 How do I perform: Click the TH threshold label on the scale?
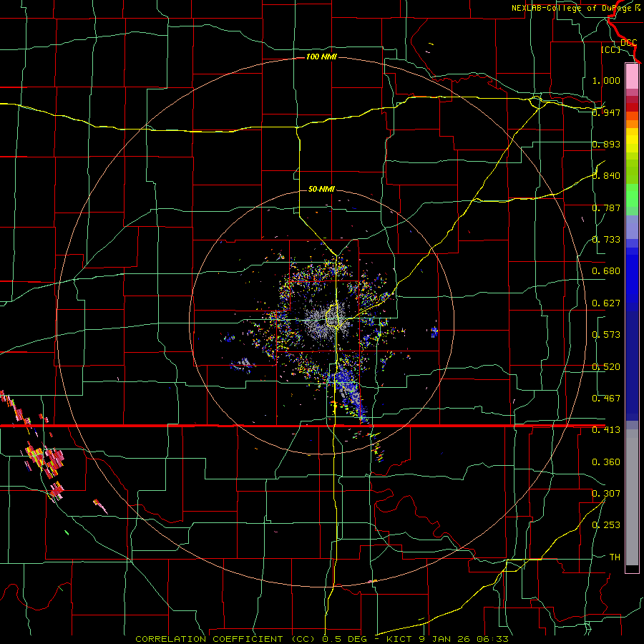pos(615,557)
